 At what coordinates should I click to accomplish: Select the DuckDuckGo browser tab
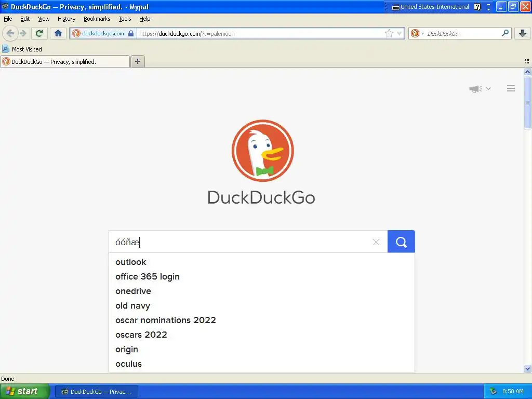(x=65, y=61)
